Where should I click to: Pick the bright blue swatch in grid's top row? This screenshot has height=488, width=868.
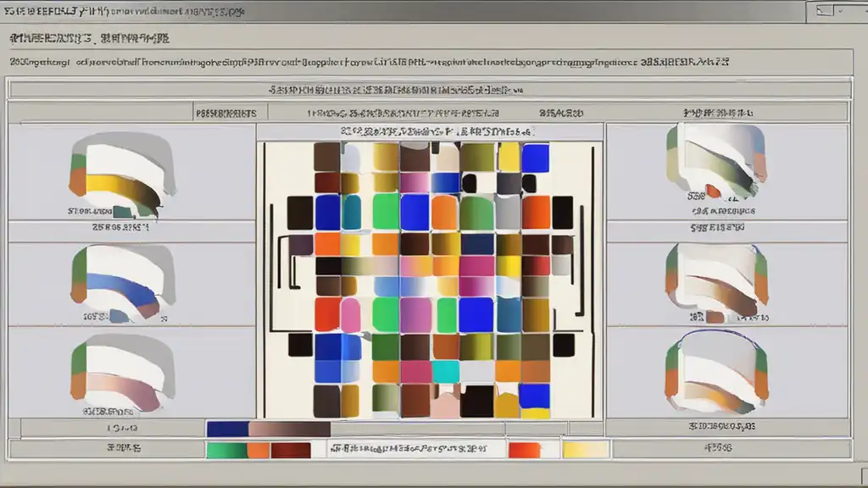click(x=535, y=158)
